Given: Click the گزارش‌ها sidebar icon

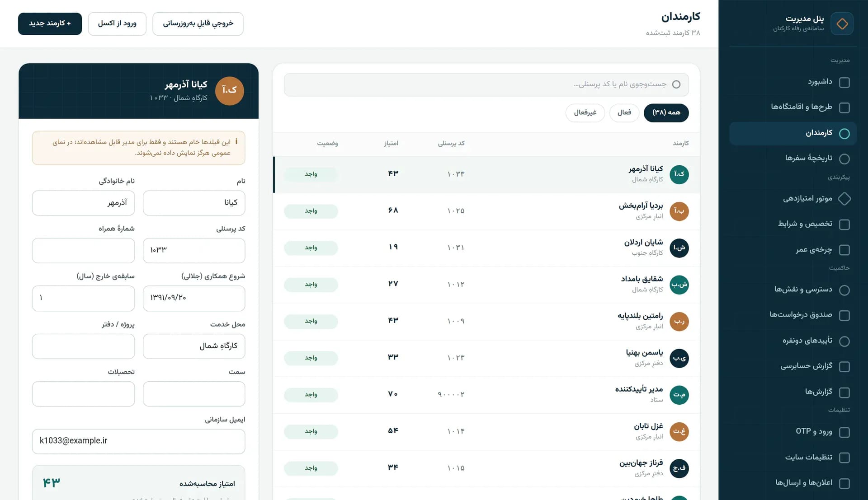Looking at the screenshot, I should pyautogui.click(x=844, y=392).
